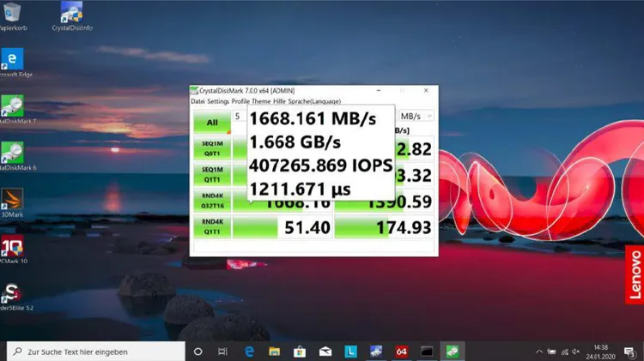Close the CrystalDiskMark window
The height and width of the screenshot is (361, 644).
pos(426,90)
